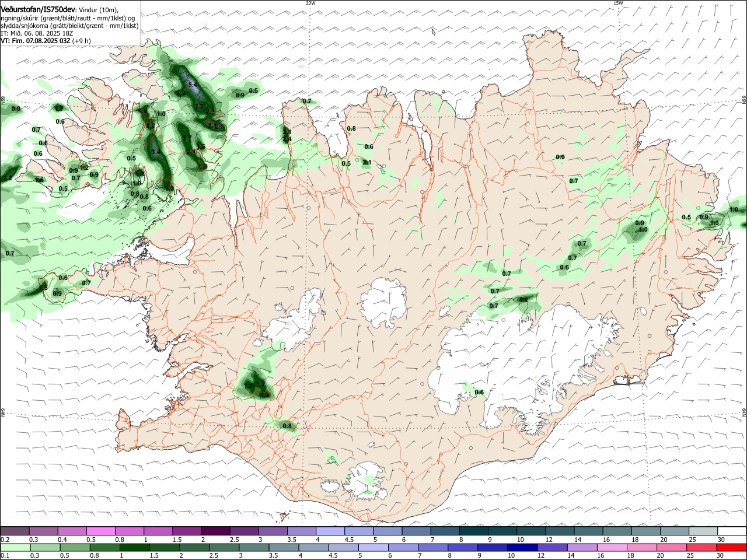Click the valid time 'VT: Fim. 07.08.2025 03Z (+9 h)'
This screenshot has width=747, height=560.
(46, 41)
